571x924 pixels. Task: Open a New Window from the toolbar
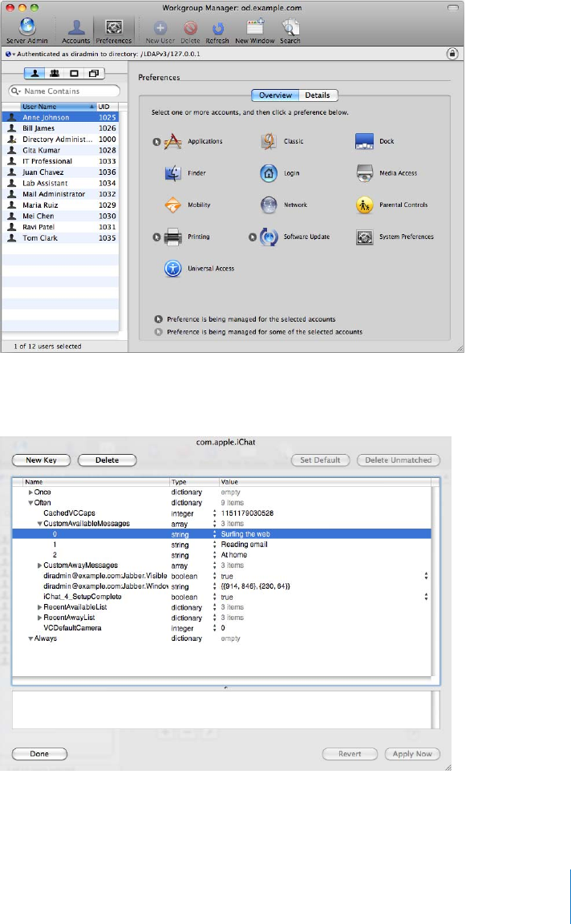(254, 31)
